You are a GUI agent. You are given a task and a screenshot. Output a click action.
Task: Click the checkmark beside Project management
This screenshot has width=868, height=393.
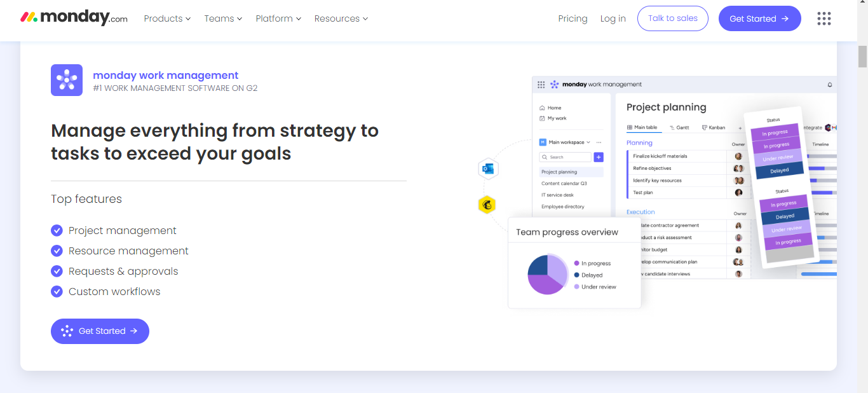coord(57,230)
